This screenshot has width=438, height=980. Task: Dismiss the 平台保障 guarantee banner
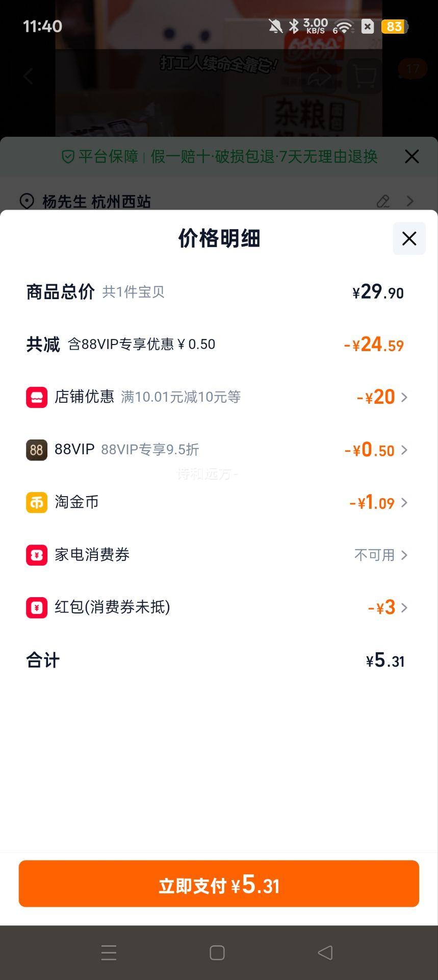pos(411,156)
